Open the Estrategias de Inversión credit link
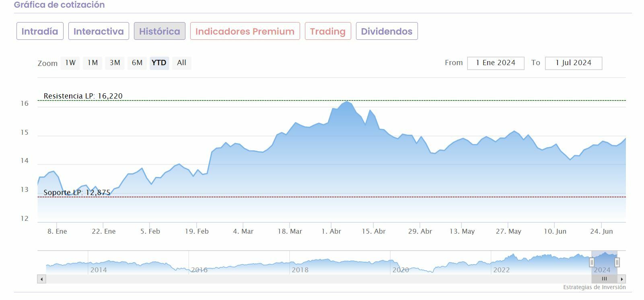Image resolution: width=644 pixels, height=300 pixels. click(594, 288)
